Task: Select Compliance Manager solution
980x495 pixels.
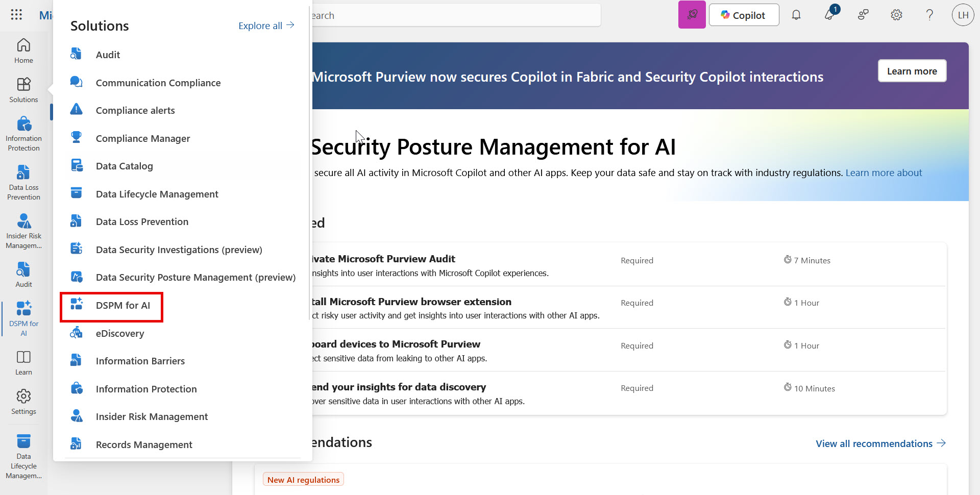Action: tap(143, 138)
